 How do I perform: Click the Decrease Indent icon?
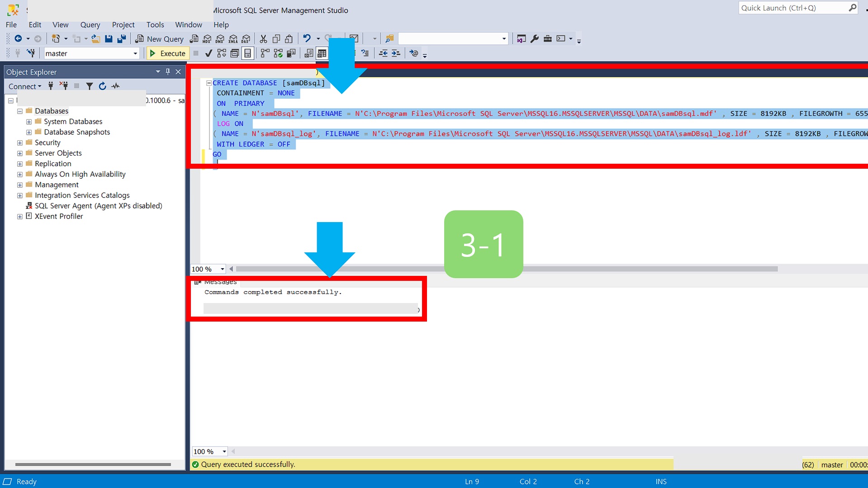383,53
